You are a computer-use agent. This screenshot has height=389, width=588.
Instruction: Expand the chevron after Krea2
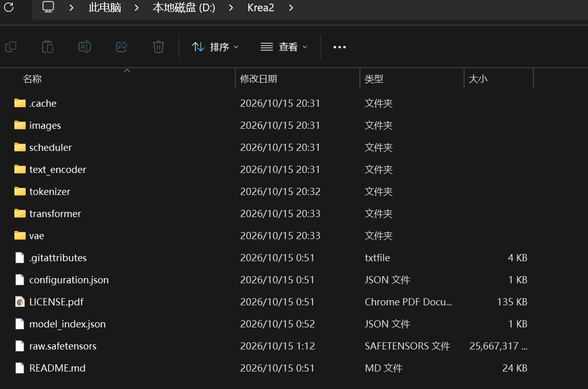coord(291,8)
